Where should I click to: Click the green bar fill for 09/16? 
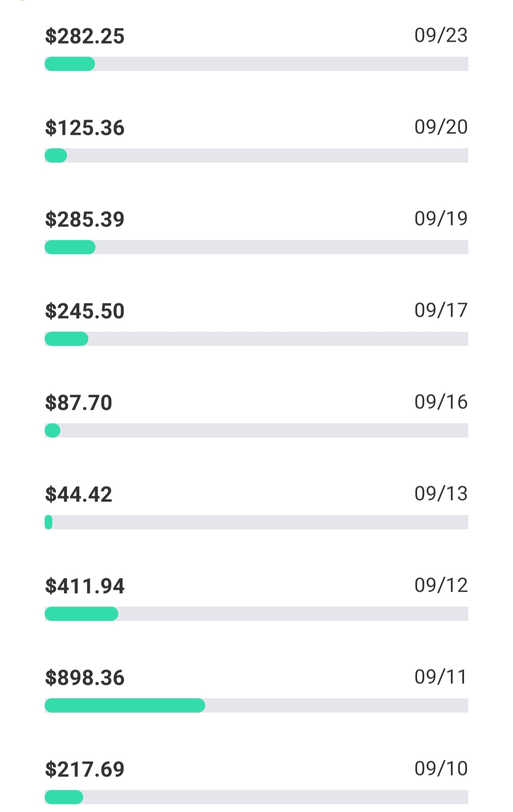(52, 430)
